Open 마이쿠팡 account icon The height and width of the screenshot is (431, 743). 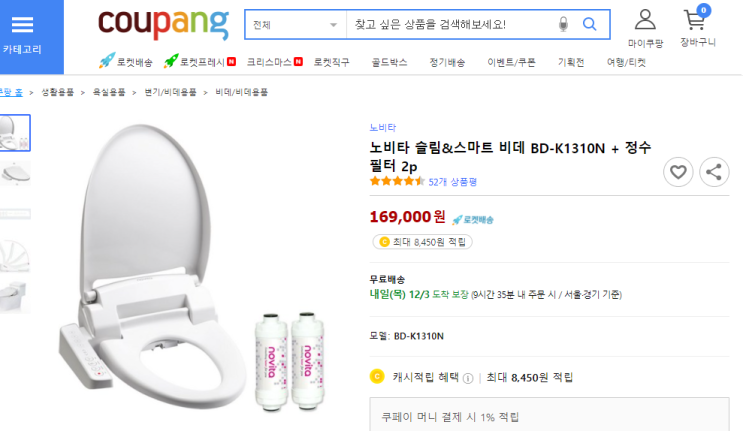point(645,27)
